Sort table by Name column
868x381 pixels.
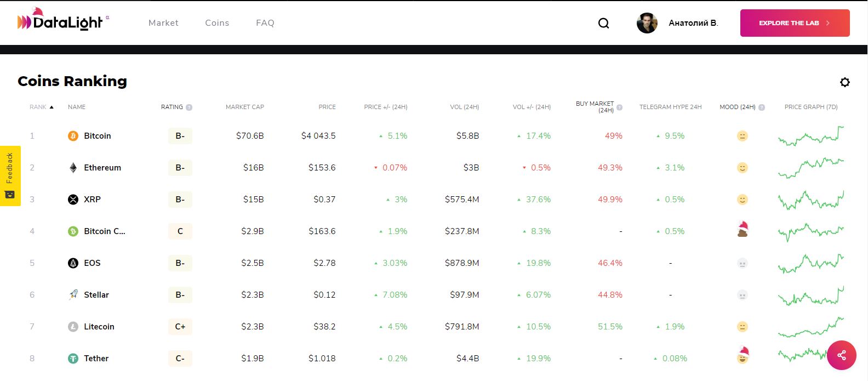pyautogui.click(x=77, y=107)
